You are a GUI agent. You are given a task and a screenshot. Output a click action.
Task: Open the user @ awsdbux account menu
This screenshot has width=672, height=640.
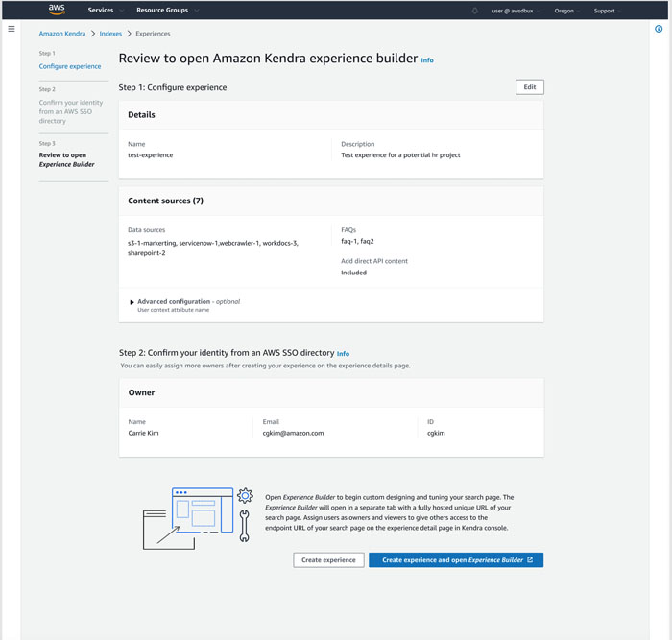(x=516, y=11)
